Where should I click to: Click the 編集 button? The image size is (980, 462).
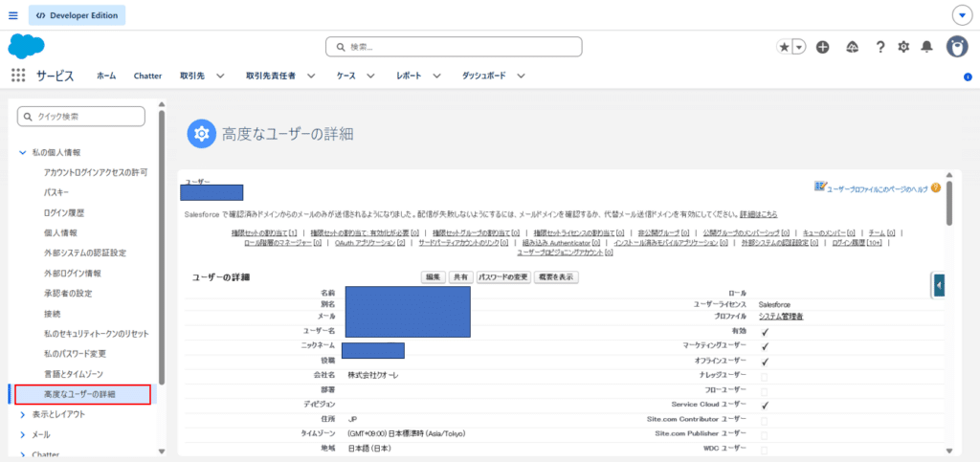(434, 277)
